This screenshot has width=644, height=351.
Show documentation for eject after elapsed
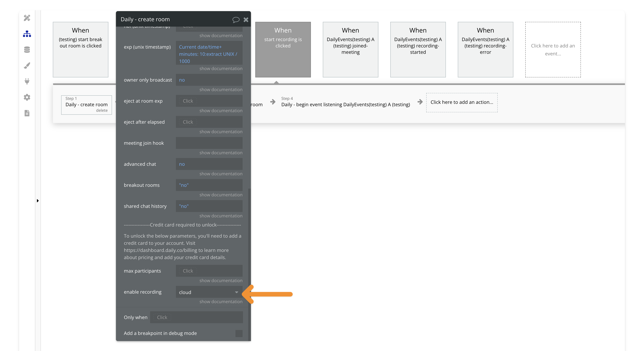coord(221,131)
